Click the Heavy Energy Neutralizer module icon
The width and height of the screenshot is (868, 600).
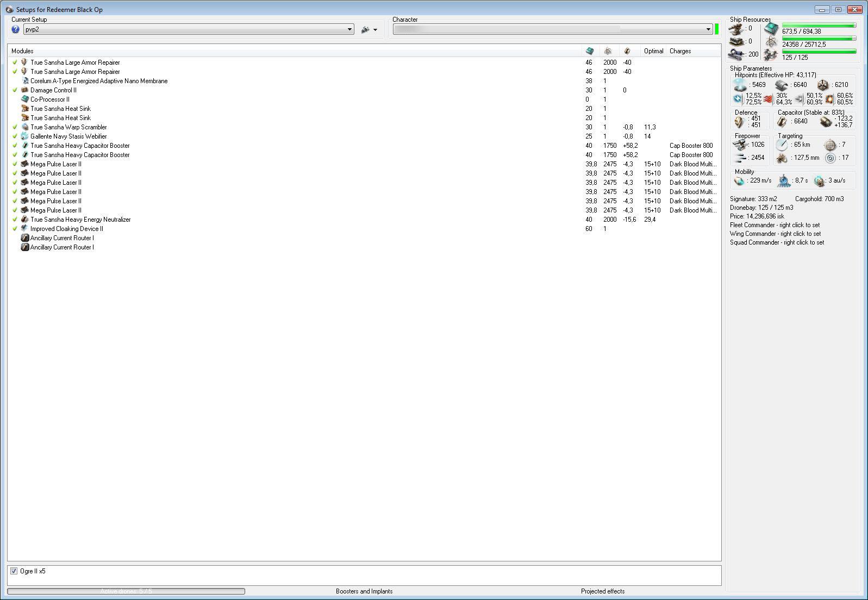pyautogui.click(x=24, y=220)
